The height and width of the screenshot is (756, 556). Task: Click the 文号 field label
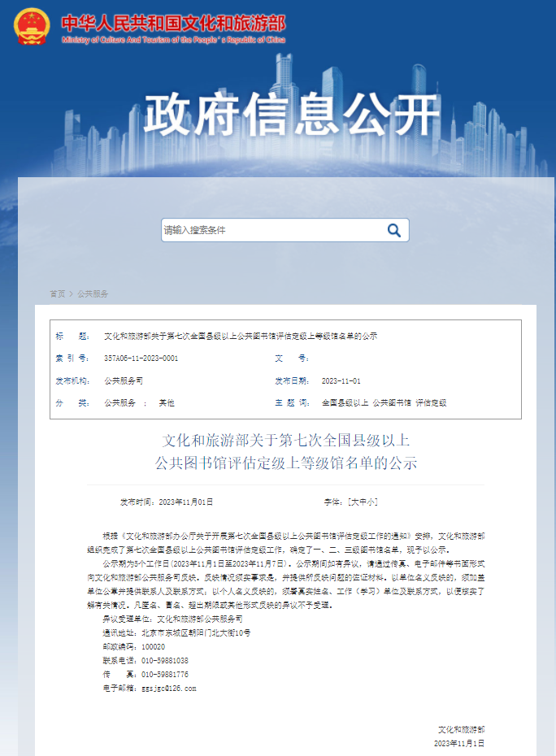coord(292,358)
